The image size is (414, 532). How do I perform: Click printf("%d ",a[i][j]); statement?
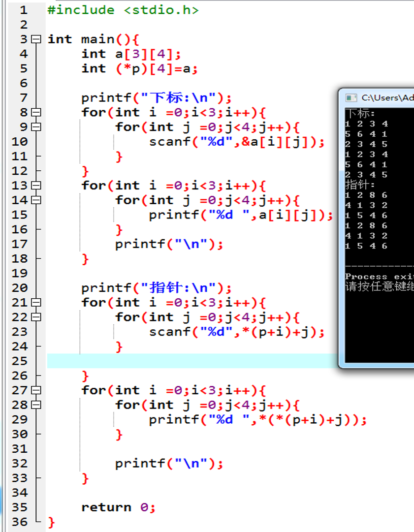pyautogui.click(x=241, y=215)
